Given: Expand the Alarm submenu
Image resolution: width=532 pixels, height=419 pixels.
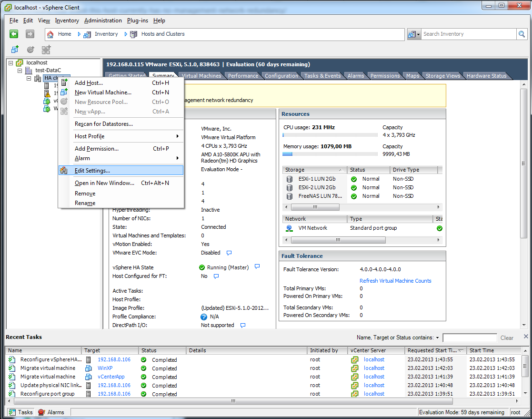Looking at the screenshot, I should tap(178, 158).
